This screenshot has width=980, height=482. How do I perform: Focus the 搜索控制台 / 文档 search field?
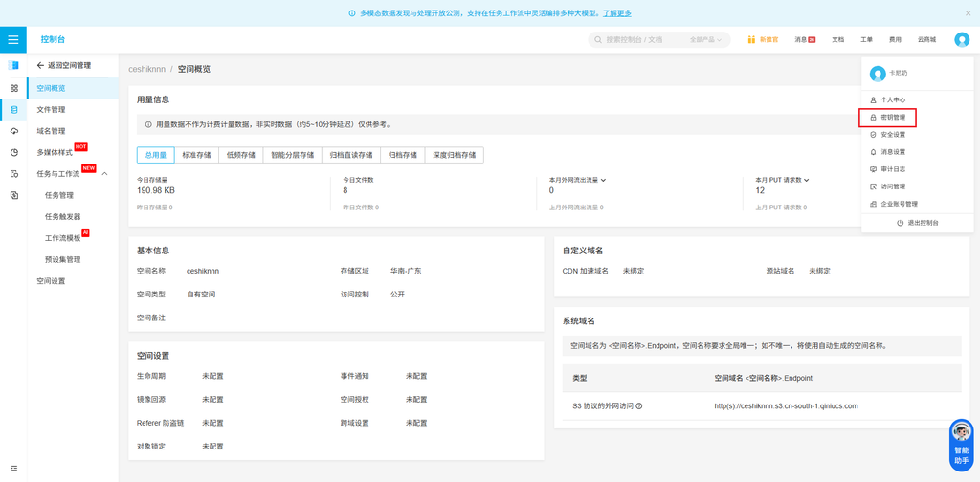635,39
